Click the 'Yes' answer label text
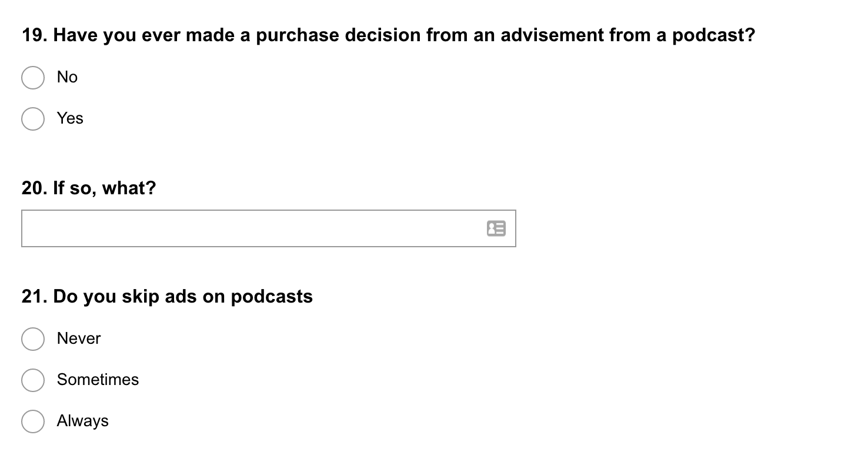Image resolution: width=868 pixels, height=458 pixels. tap(70, 118)
